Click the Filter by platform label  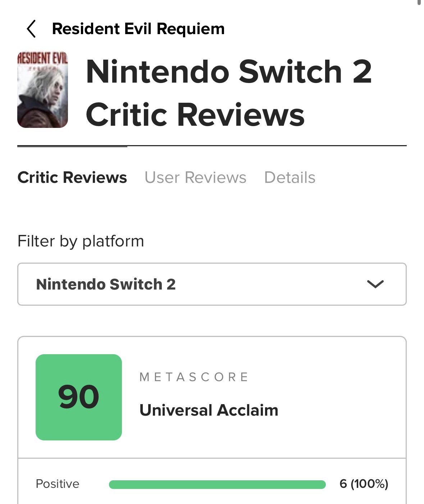[x=81, y=241]
